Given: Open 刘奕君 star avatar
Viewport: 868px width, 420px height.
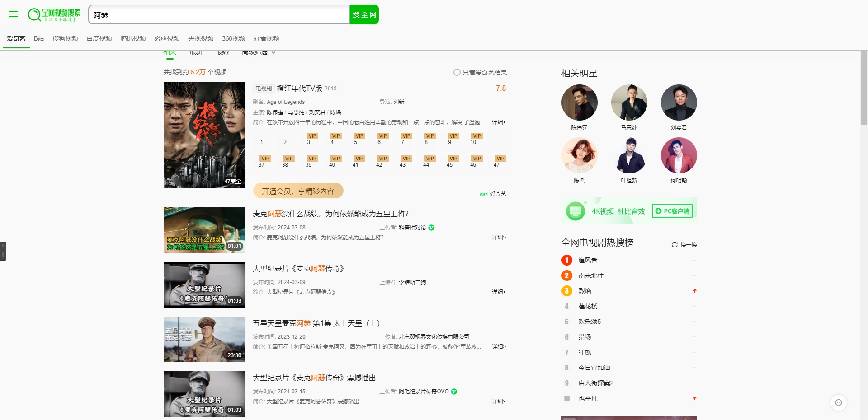Looking at the screenshot, I should 679,103.
